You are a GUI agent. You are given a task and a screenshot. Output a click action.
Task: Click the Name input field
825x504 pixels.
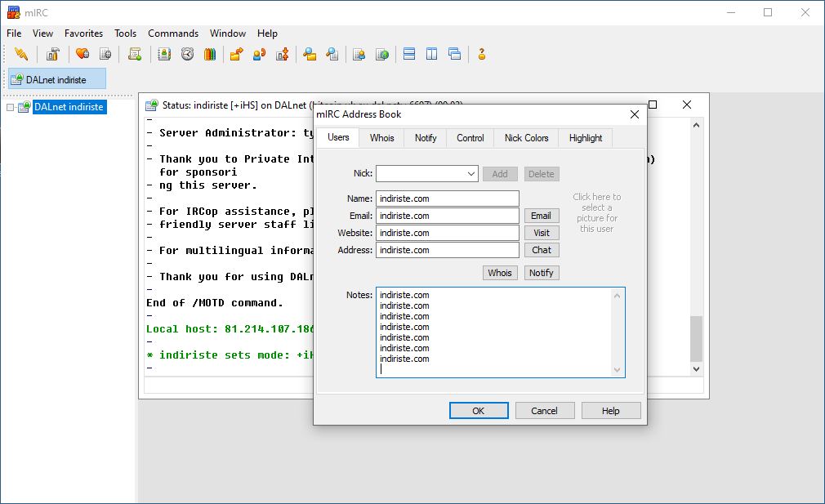point(448,198)
